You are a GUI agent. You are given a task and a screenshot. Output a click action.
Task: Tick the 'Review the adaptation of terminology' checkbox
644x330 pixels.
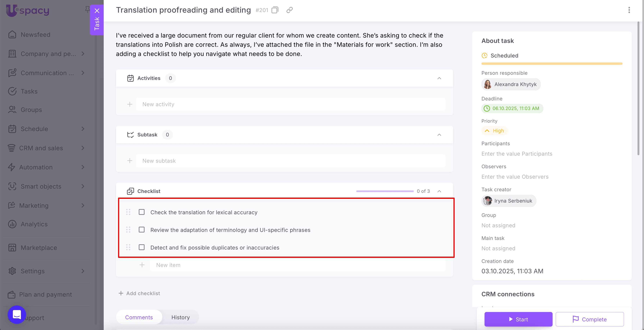tap(141, 230)
